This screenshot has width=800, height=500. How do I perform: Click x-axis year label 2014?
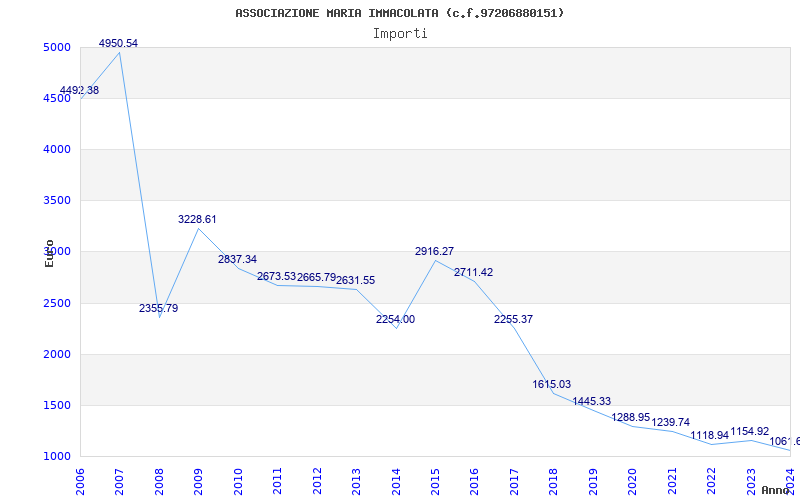(396, 481)
